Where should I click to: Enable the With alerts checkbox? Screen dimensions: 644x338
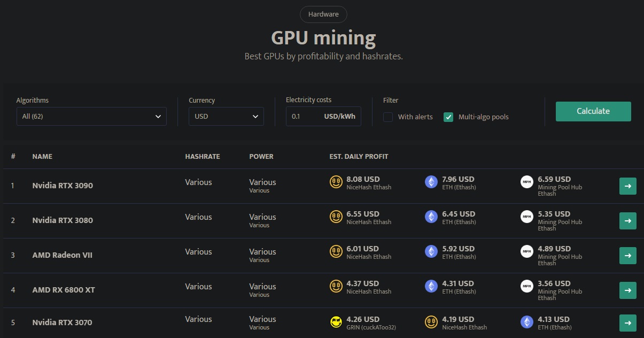[388, 117]
